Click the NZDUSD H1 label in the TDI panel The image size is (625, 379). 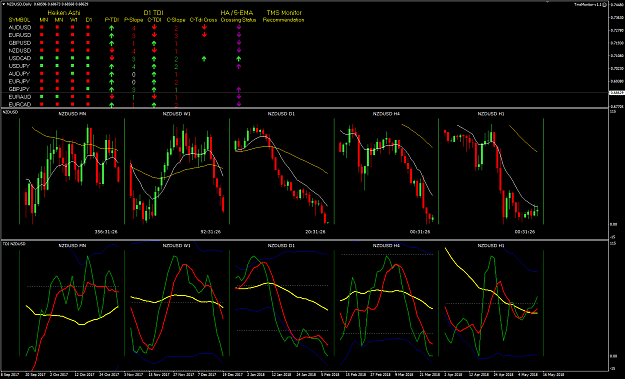click(x=491, y=245)
